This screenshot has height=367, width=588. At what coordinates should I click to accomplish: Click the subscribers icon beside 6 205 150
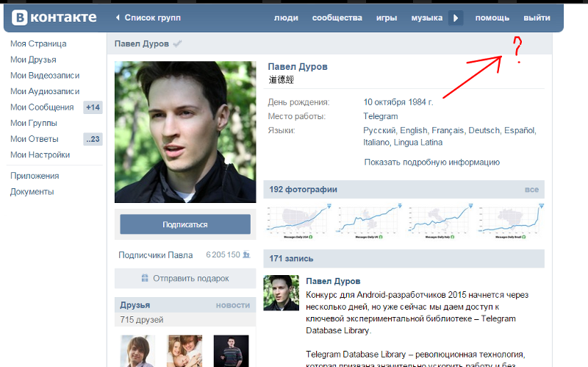coord(247,255)
